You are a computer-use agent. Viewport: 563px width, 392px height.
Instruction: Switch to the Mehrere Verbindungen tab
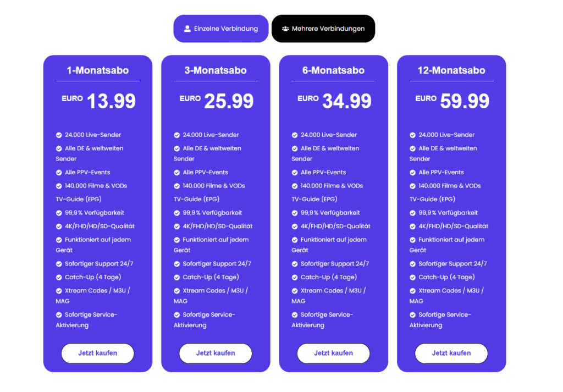click(323, 29)
